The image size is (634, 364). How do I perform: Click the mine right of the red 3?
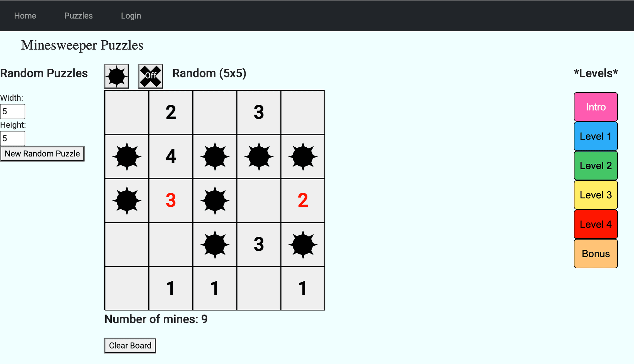click(x=215, y=201)
